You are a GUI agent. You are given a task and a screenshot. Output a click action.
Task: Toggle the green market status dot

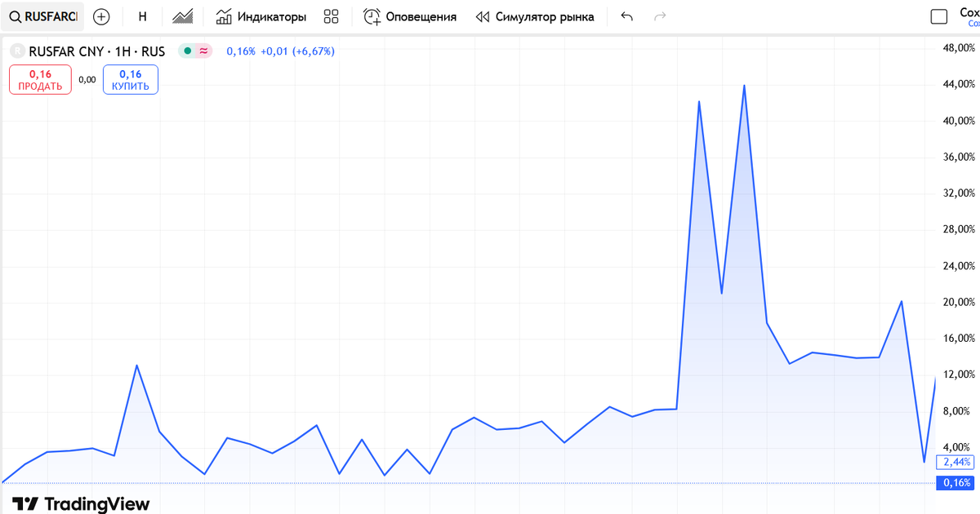coord(188,51)
